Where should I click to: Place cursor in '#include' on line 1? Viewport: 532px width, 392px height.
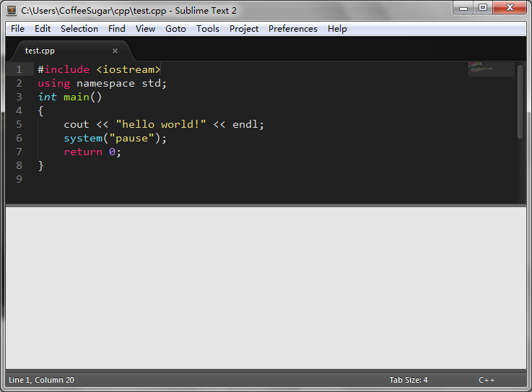[x=64, y=69]
